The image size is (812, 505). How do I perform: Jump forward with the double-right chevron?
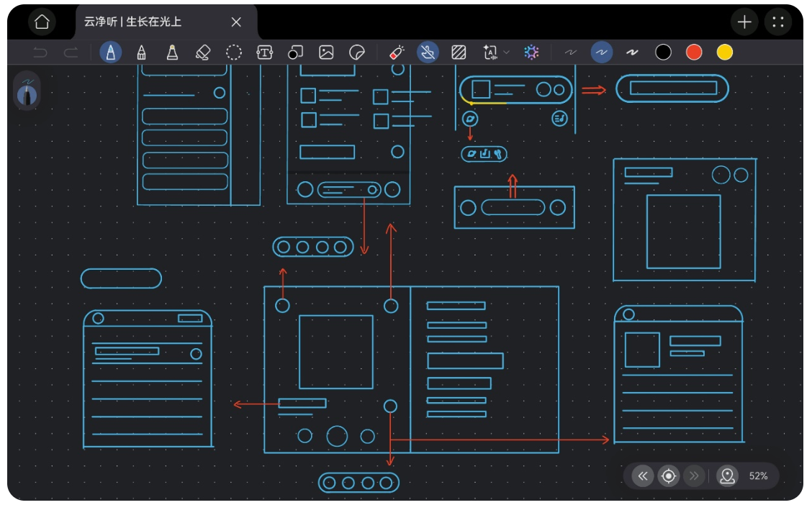tap(694, 476)
